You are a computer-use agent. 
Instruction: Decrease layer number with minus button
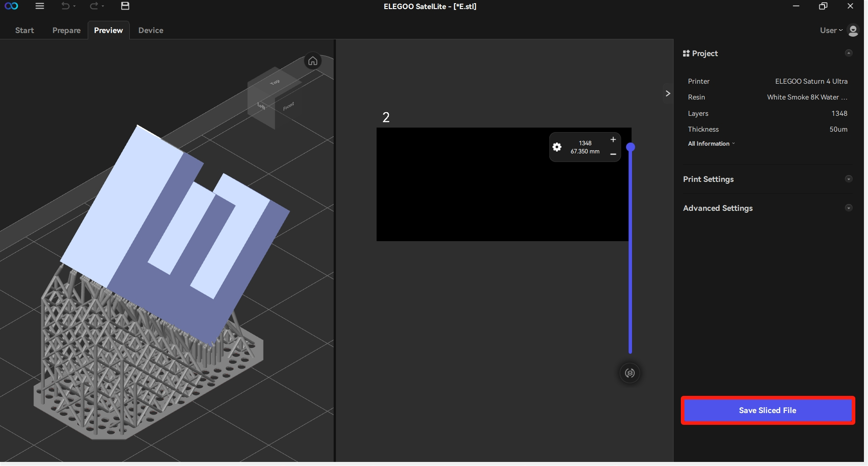pyautogui.click(x=613, y=155)
